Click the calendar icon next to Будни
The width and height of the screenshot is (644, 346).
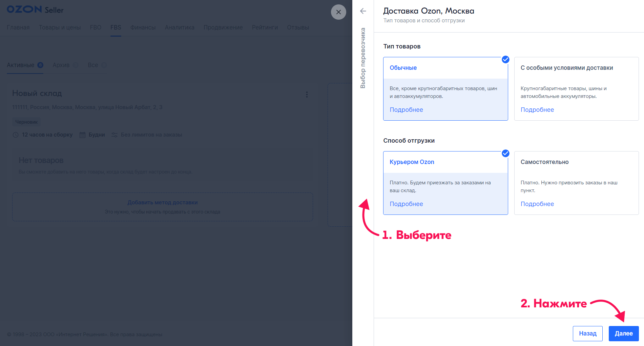pos(82,135)
